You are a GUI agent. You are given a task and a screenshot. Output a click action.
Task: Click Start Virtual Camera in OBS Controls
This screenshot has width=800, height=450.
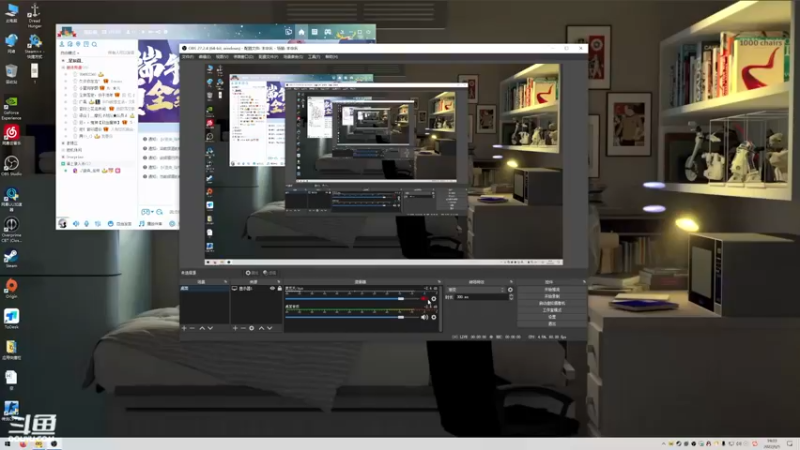[552, 303]
